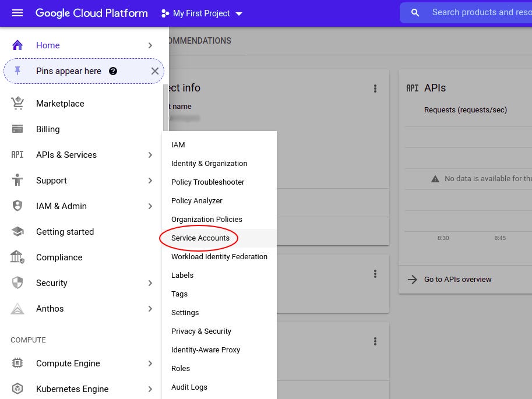532x399 pixels.
Task: Open Getting started from sidebar
Action: click(x=65, y=232)
